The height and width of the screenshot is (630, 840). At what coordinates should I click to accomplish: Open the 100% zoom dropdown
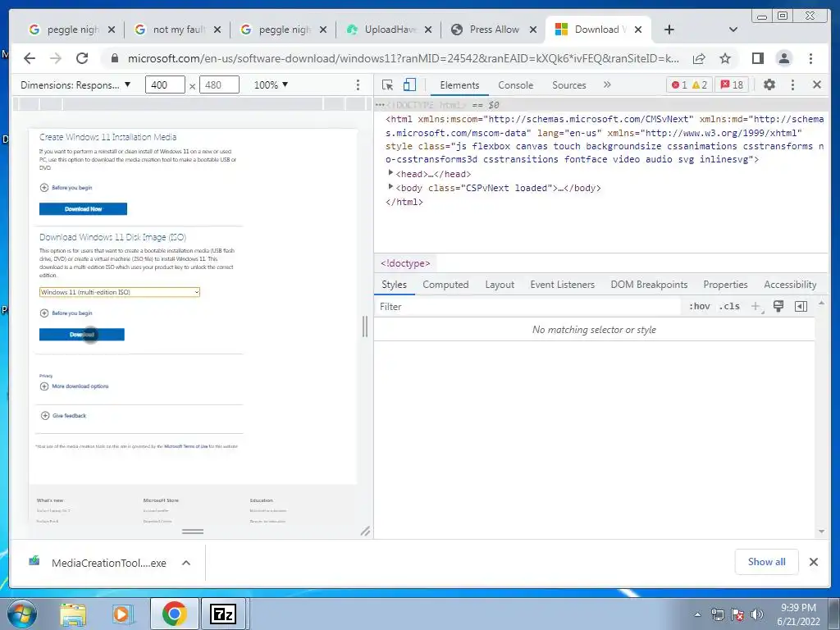pyautogui.click(x=271, y=84)
